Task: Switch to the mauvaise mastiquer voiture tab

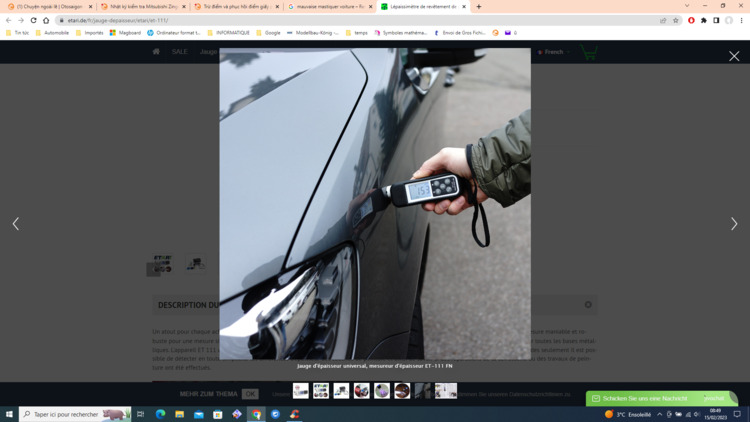Action: [x=328, y=7]
